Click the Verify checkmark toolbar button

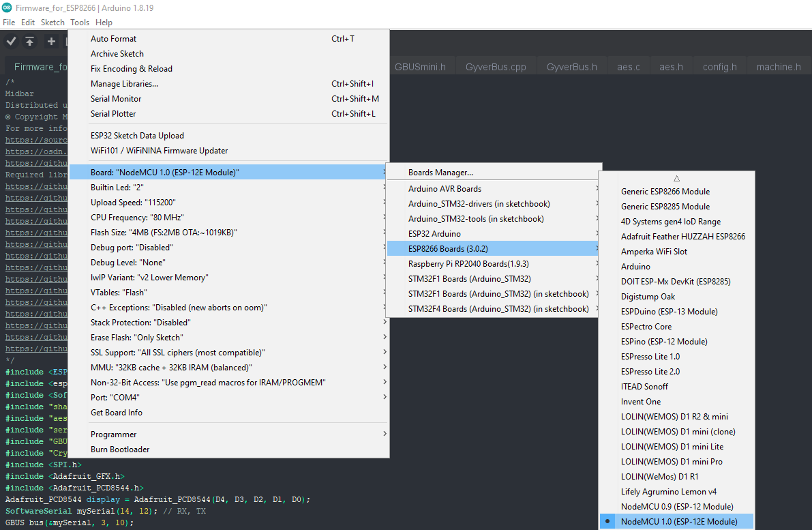(12, 42)
